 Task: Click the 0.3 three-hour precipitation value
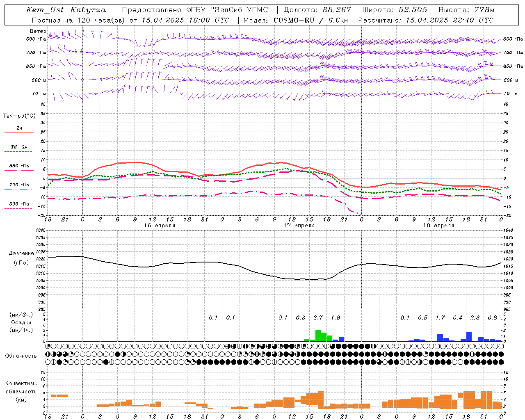(301, 317)
